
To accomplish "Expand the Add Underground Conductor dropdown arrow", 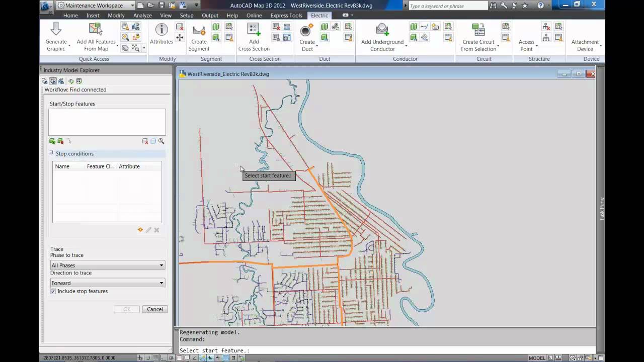I will 406,46.
